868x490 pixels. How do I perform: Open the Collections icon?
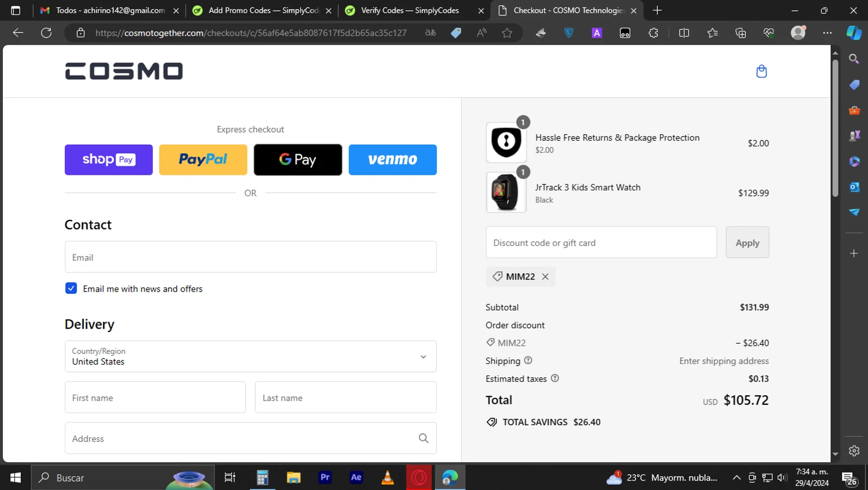point(741,33)
